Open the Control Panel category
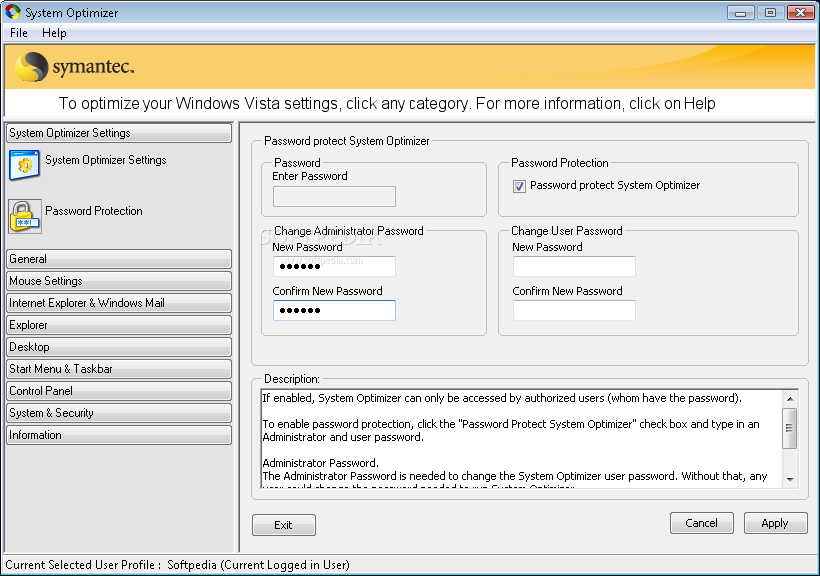The width and height of the screenshot is (820, 576). (x=119, y=391)
